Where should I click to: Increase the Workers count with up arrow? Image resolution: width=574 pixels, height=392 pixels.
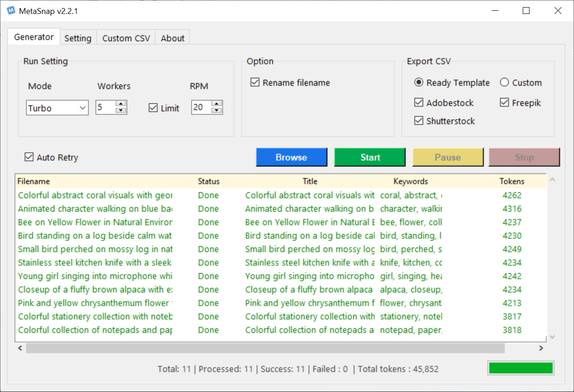(121, 104)
